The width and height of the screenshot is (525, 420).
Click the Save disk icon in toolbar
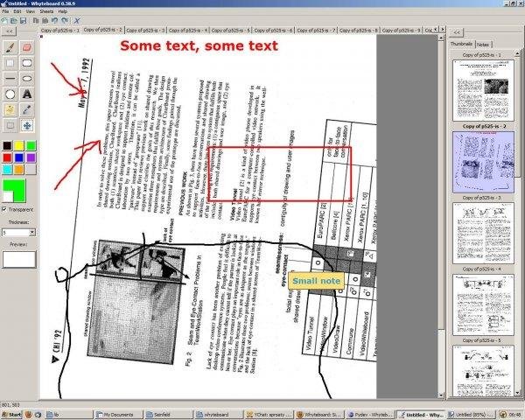(23, 21)
